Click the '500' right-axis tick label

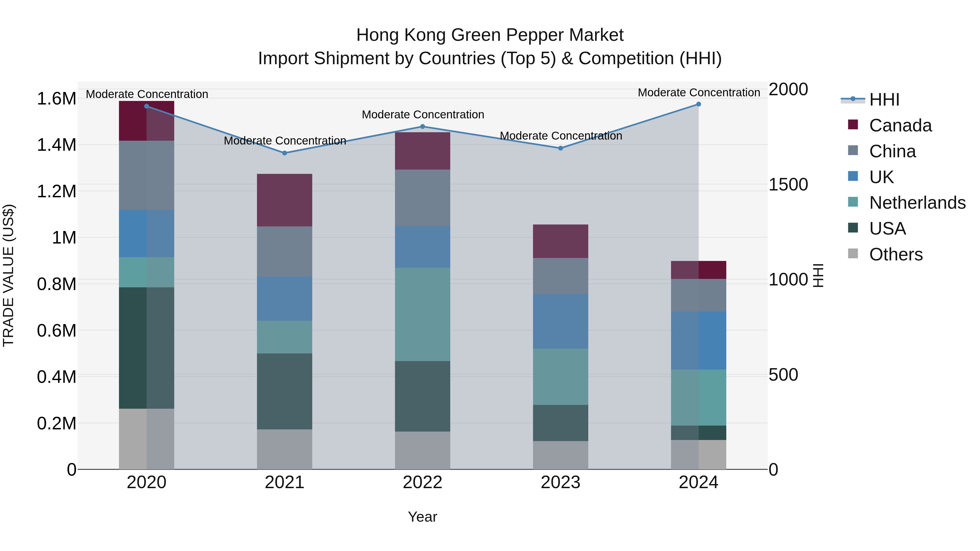click(x=783, y=375)
